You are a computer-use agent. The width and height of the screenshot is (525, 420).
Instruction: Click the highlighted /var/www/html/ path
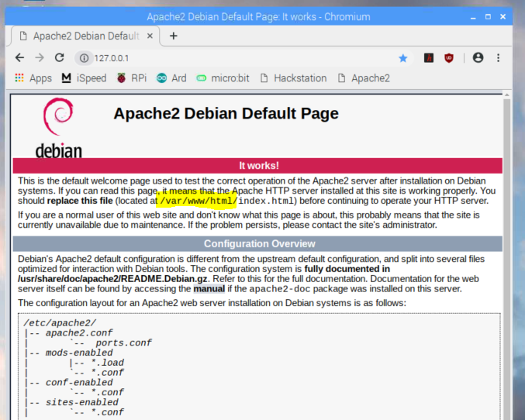coord(199,201)
